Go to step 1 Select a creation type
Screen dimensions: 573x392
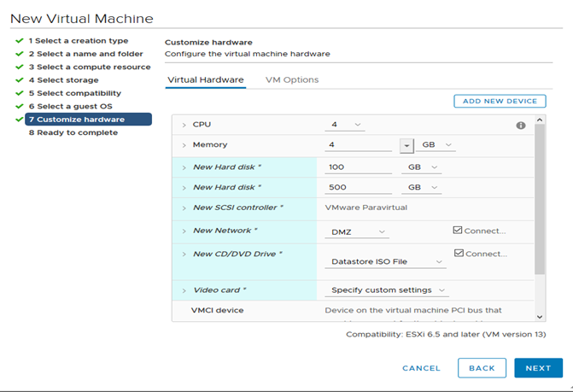(x=79, y=40)
